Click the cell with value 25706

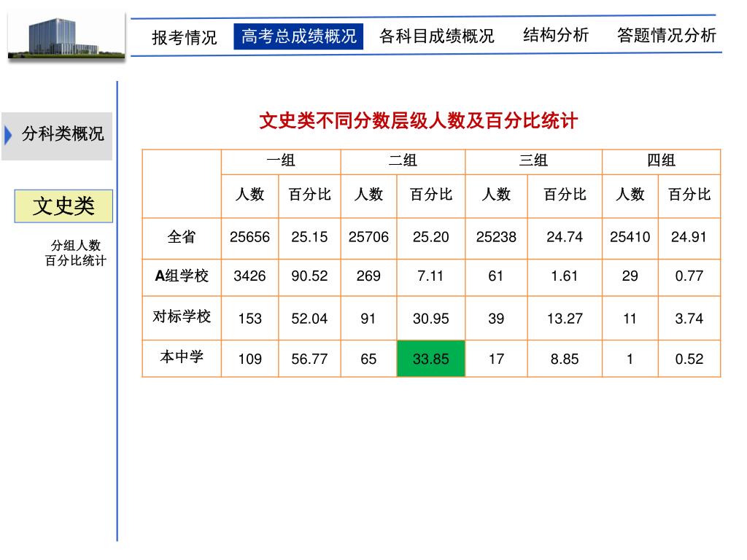point(368,238)
